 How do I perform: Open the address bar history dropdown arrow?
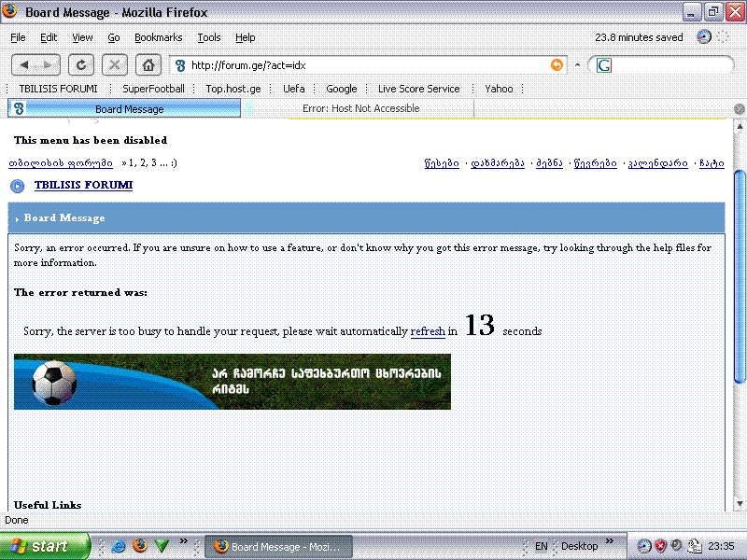pyautogui.click(x=577, y=65)
